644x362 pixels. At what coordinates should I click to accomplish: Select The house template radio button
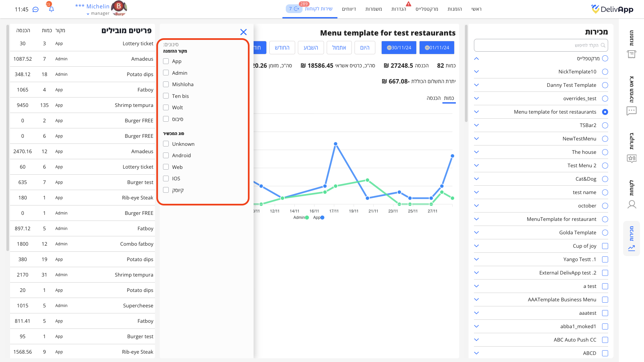[x=605, y=152]
